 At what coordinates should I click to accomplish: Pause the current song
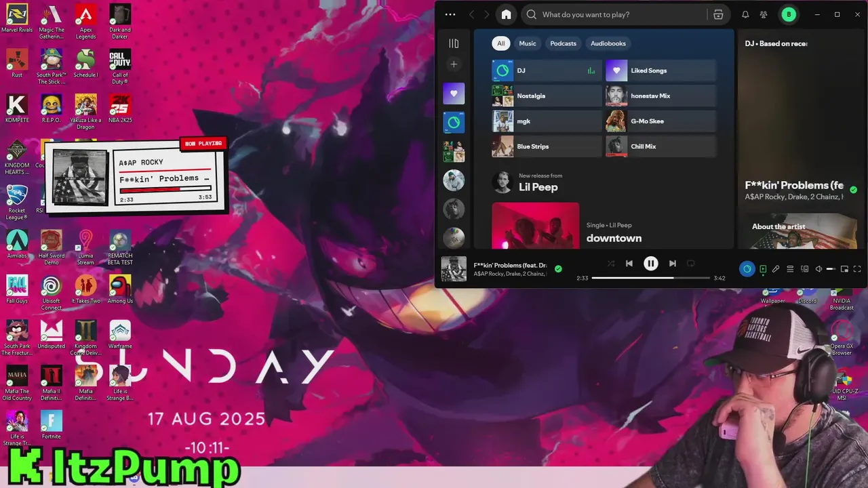650,264
